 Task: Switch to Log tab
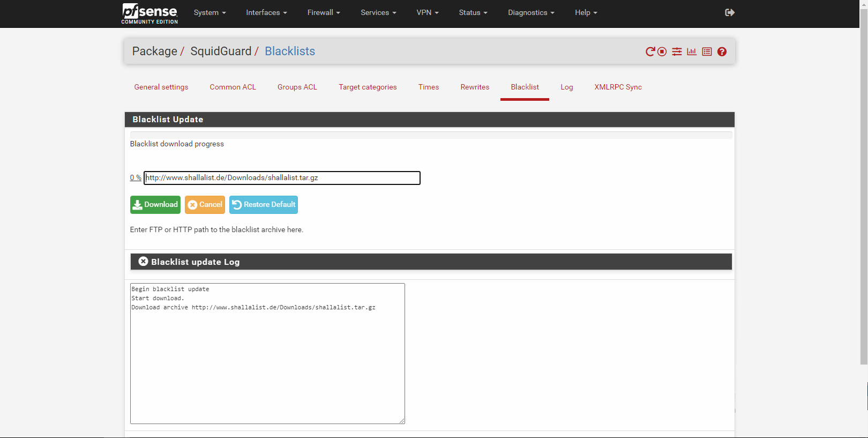click(567, 87)
